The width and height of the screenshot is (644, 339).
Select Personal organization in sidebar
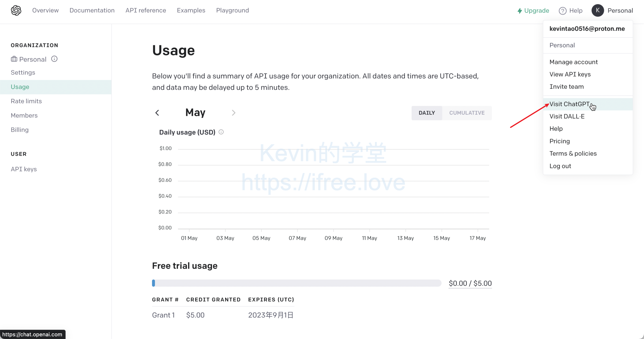pyautogui.click(x=33, y=59)
